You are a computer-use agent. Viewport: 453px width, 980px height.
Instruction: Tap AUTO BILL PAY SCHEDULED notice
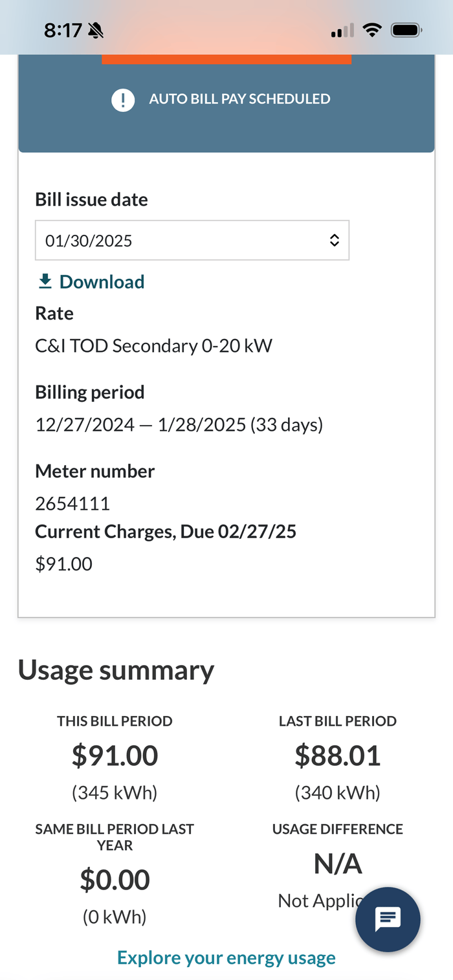pos(239,99)
